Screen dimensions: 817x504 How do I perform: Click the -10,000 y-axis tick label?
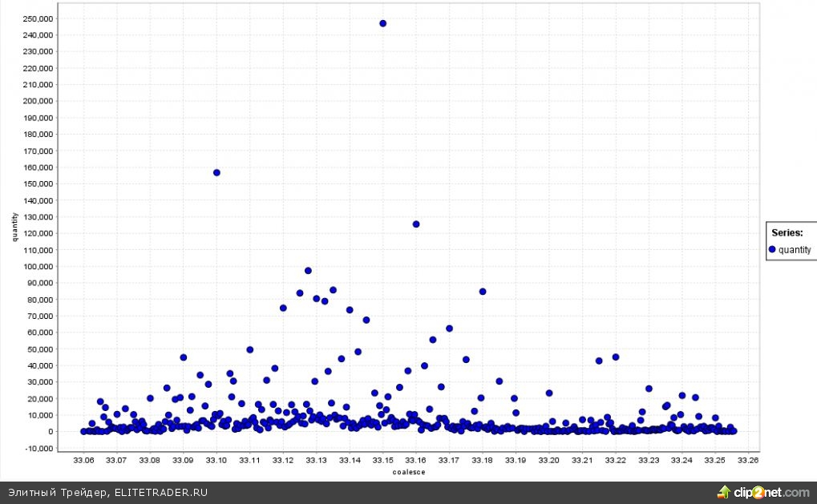[38, 448]
